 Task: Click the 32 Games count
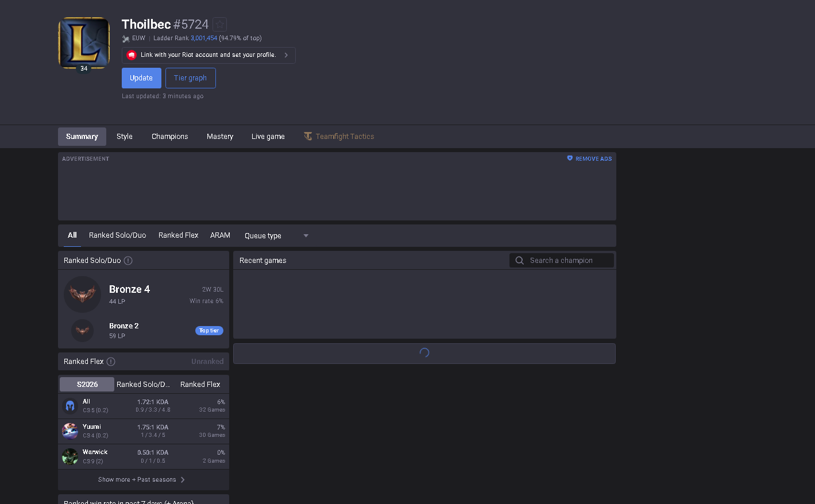pos(212,410)
